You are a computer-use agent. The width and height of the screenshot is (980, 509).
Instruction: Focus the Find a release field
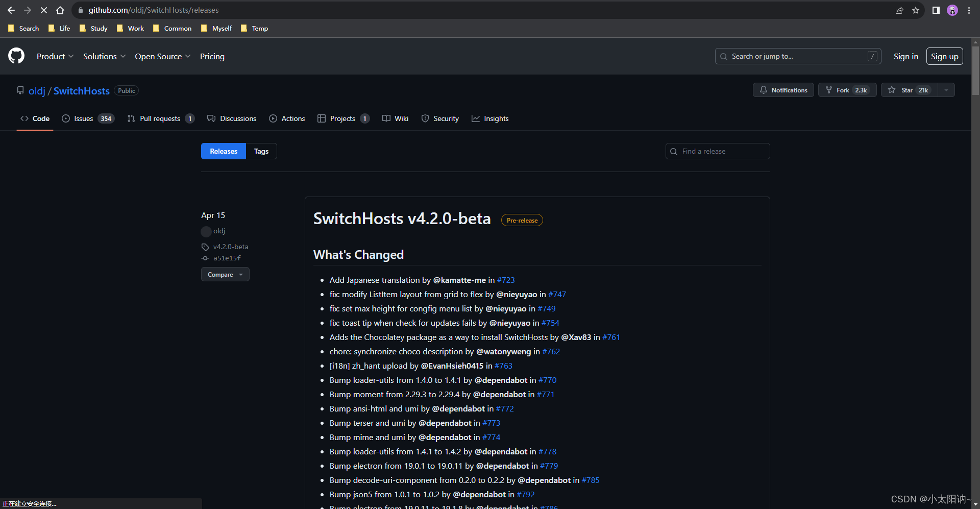tap(718, 151)
